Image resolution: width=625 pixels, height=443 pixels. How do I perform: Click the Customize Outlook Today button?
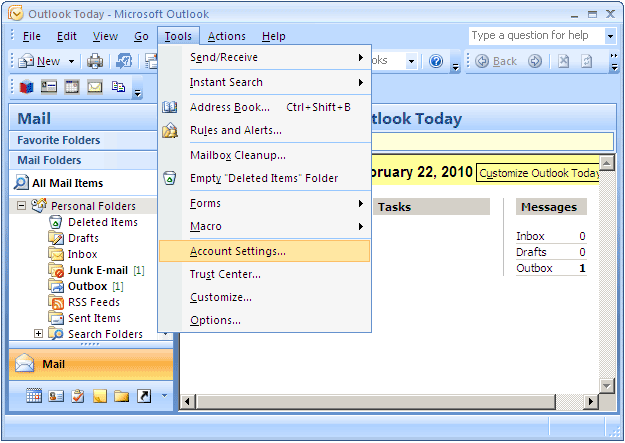tap(539, 173)
